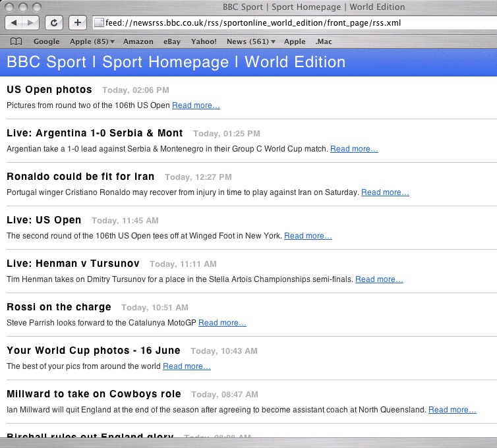Open Ronaldo could be fit for Iran headline
Screen dimensions: 497x448
(x=80, y=177)
